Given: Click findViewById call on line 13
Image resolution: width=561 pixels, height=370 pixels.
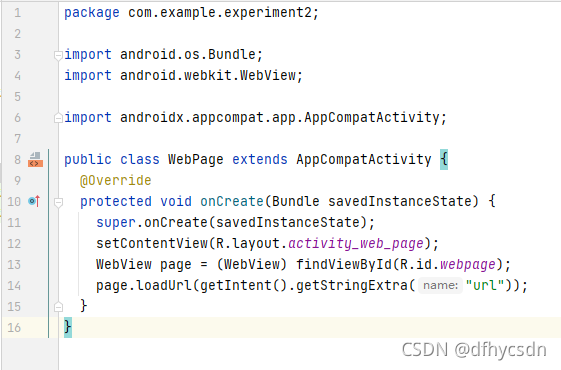Looking at the screenshot, I should pos(344,265).
